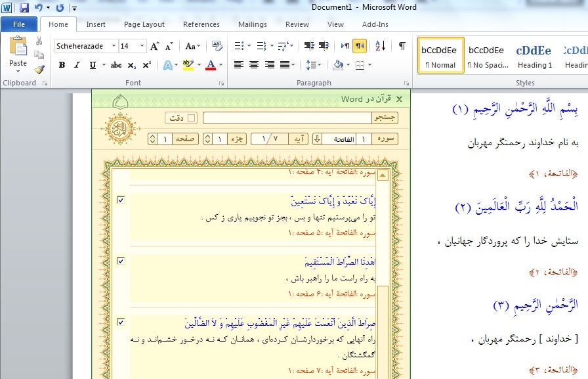Click the Undo arrow icon

coord(39,7)
